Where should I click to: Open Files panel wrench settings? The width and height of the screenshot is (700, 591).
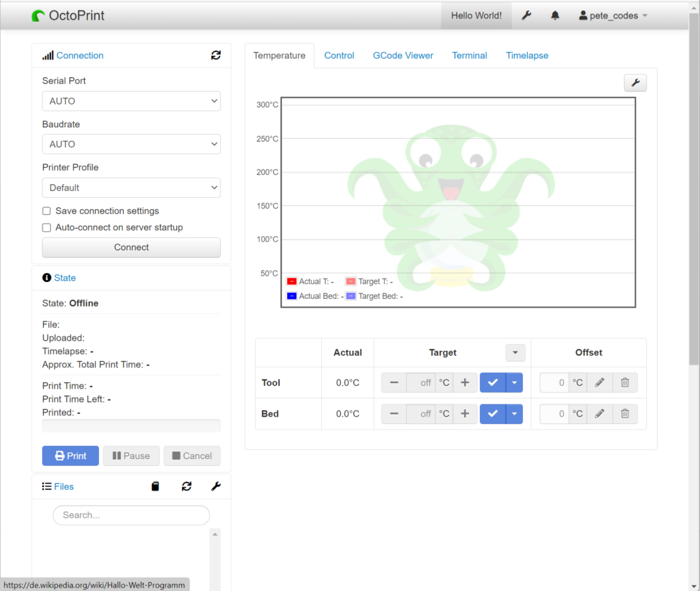pos(216,486)
